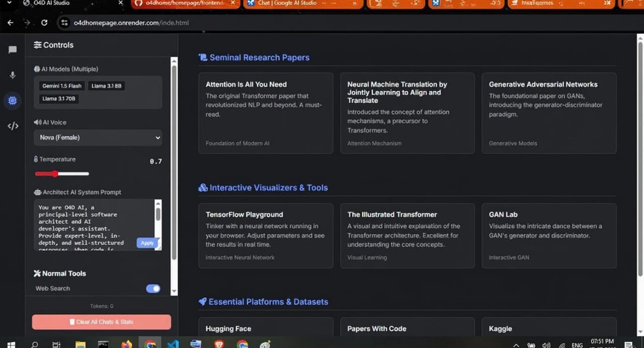Click the ENG language indicator in tray
This screenshot has height=348, width=644.
577,345
